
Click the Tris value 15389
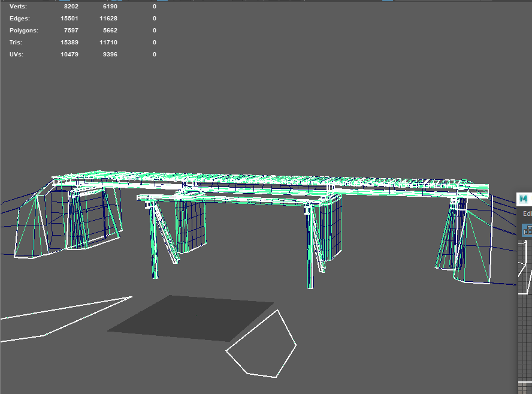(x=69, y=43)
